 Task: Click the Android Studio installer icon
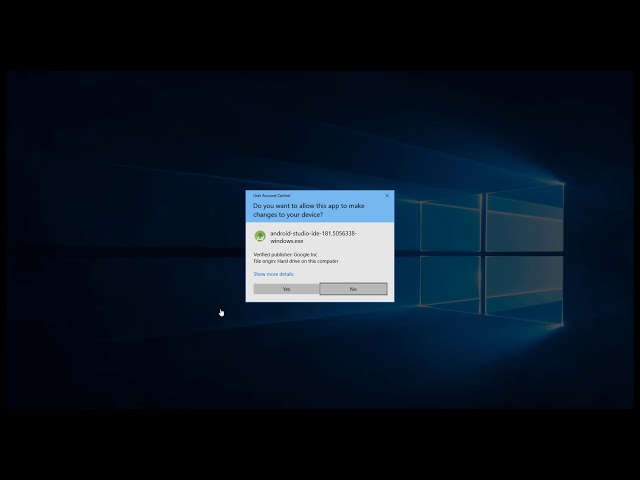(x=260, y=236)
